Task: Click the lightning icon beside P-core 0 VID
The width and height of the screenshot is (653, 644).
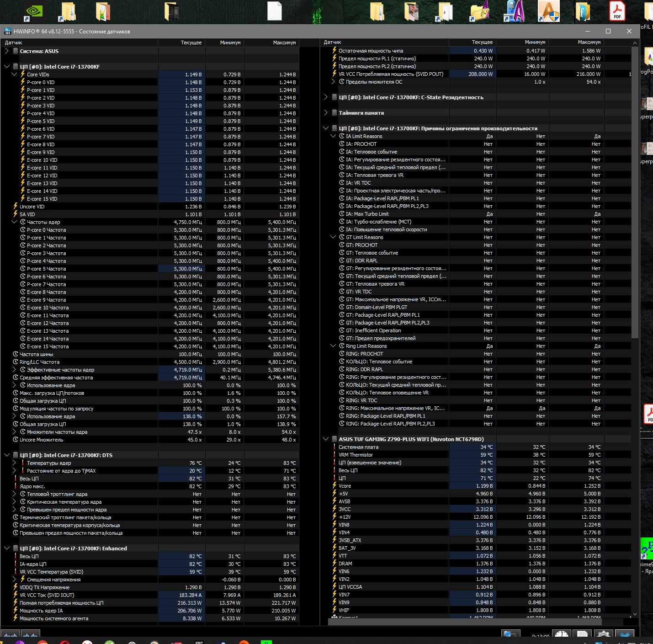Action: point(22,82)
